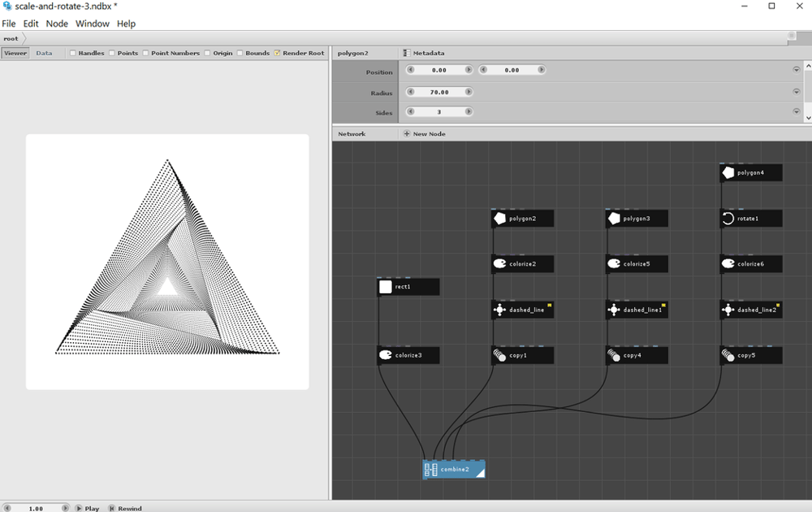Select the colorize5 node icon
812x512 pixels.
(x=614, y=264)
